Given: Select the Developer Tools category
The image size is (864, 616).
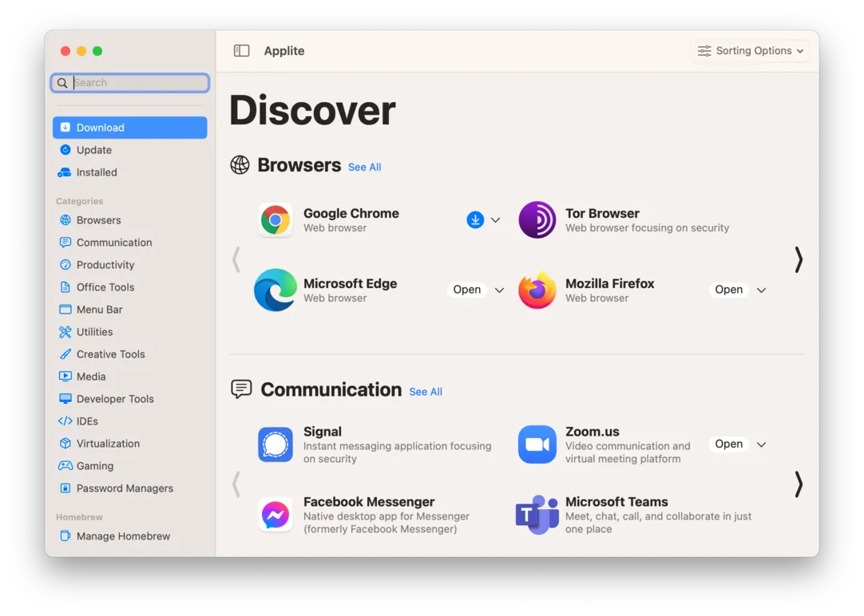Looking at the screenshot, I should click(x=113, y=398).
